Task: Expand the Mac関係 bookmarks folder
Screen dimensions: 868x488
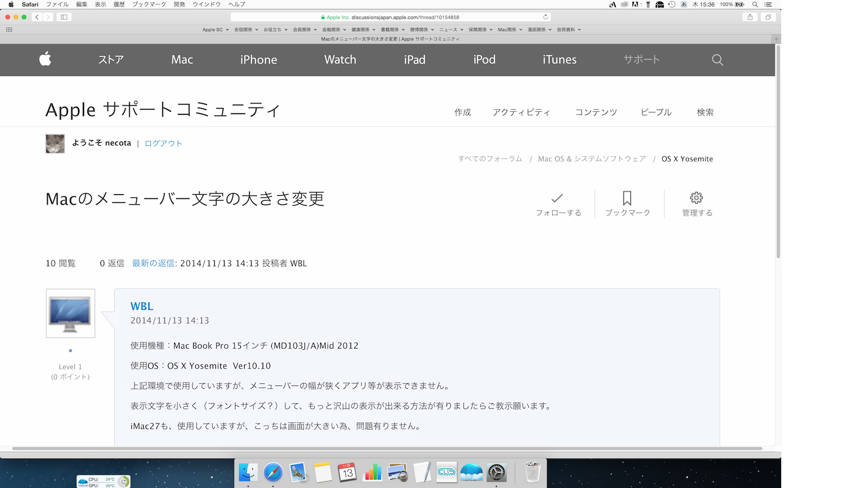Action: [x=510, y=30]
